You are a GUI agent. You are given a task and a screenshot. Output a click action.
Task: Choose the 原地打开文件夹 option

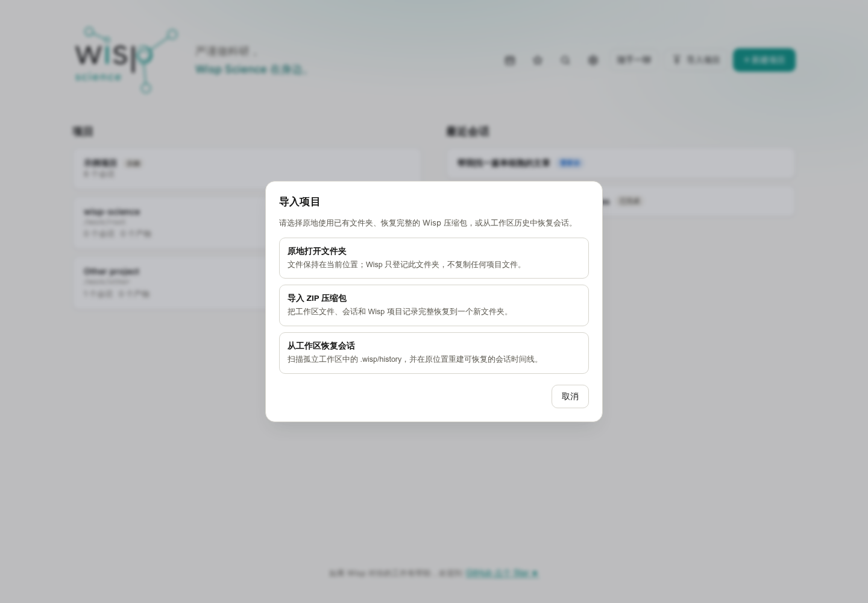434,258
